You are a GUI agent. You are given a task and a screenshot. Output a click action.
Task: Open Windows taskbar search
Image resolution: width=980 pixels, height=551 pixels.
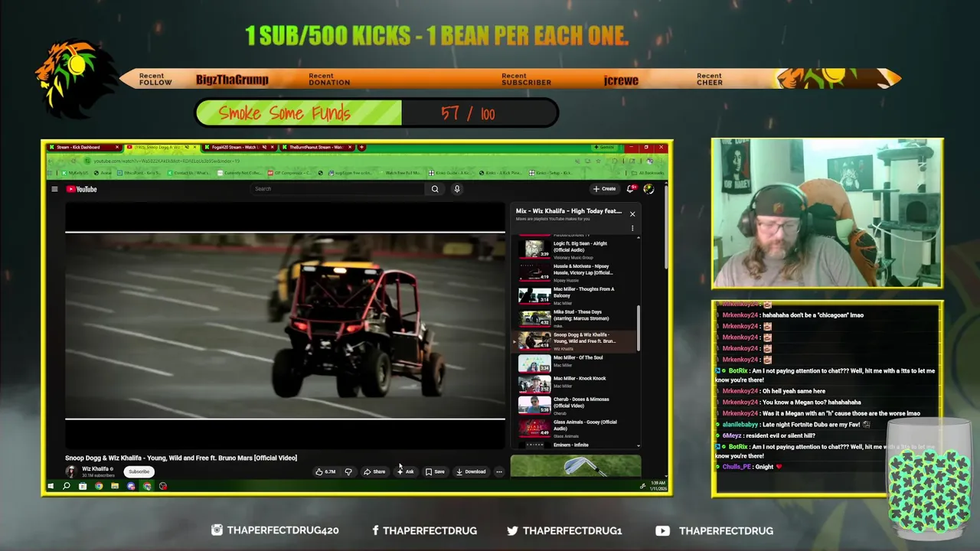[67, 486]
